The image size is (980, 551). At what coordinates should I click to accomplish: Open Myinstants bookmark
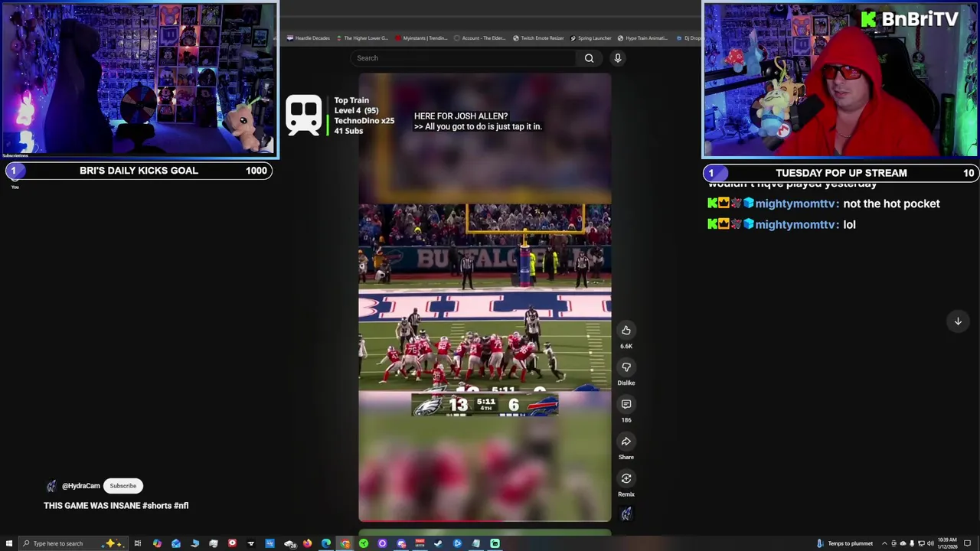tap(422, 38)
